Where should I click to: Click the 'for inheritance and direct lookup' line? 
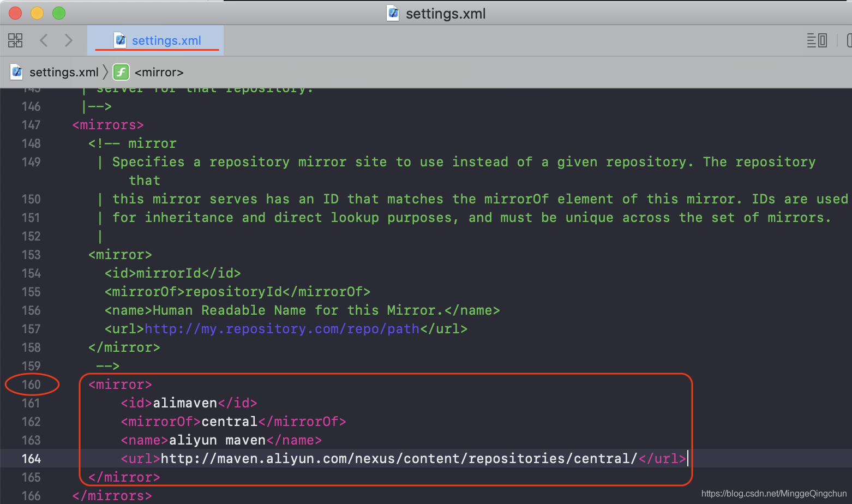[464, 218]
